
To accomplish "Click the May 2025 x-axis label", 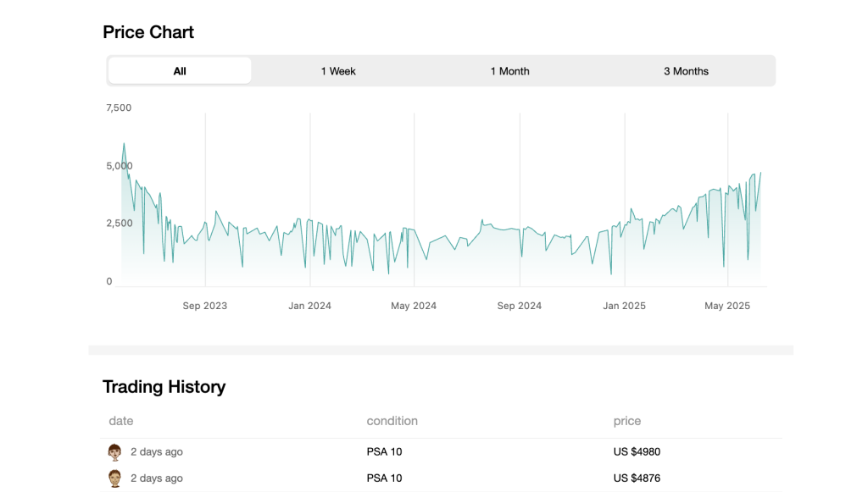I will 727,306.
